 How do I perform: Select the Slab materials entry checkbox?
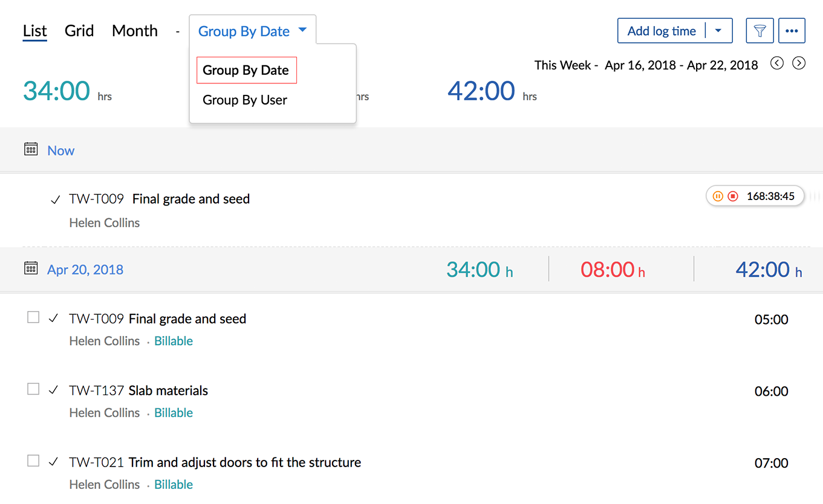point(33,389)
